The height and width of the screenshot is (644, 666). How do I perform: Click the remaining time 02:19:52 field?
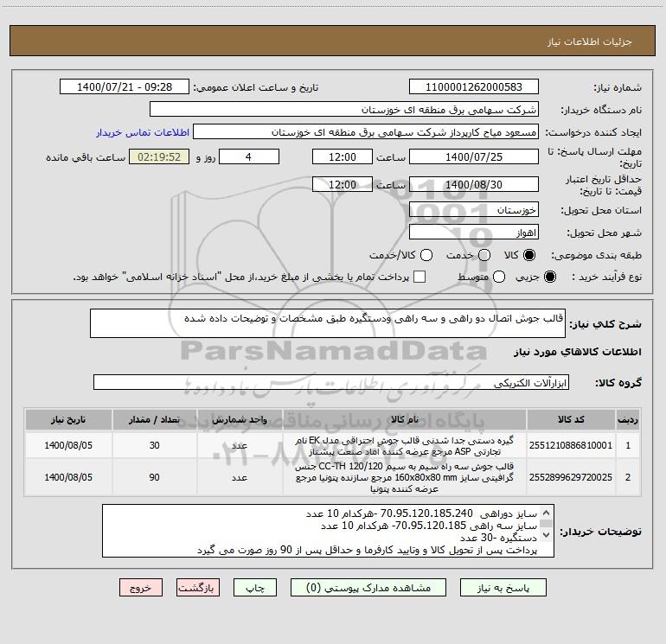coord(159,156)
